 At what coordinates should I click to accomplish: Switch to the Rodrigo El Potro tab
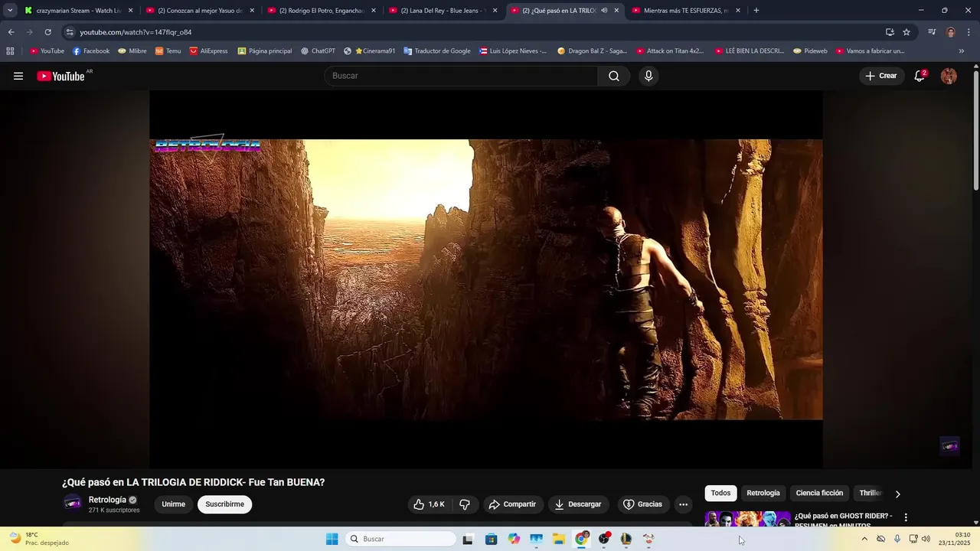pyautogui.click(x=322, y=11)
